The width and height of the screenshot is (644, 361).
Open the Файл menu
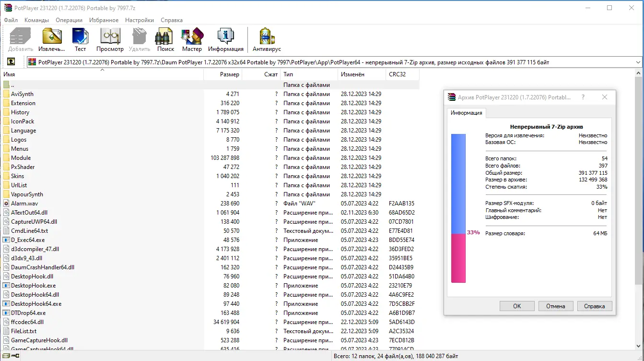tap(11, 20)
